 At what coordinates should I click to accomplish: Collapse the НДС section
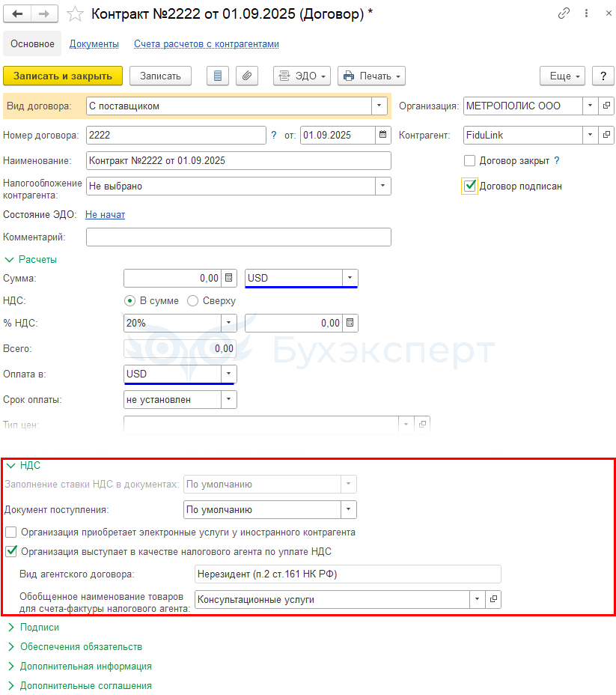(x=23, y=465)
